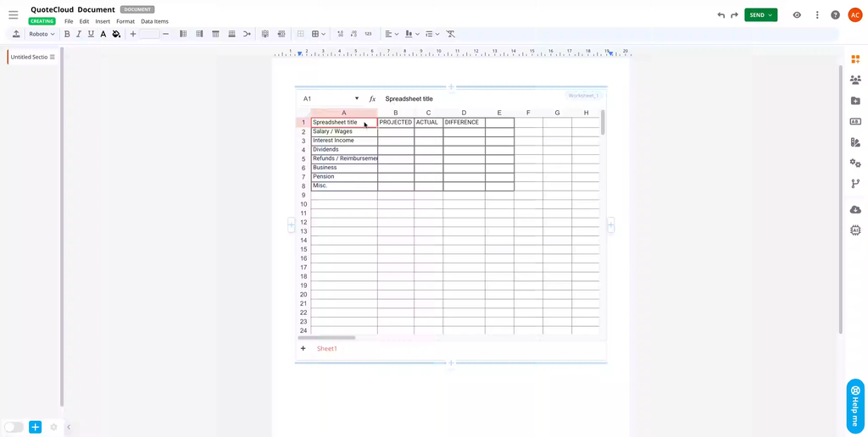Open the AI assistant panel icon
The image size is (868, 437).
tap(855, 230)
